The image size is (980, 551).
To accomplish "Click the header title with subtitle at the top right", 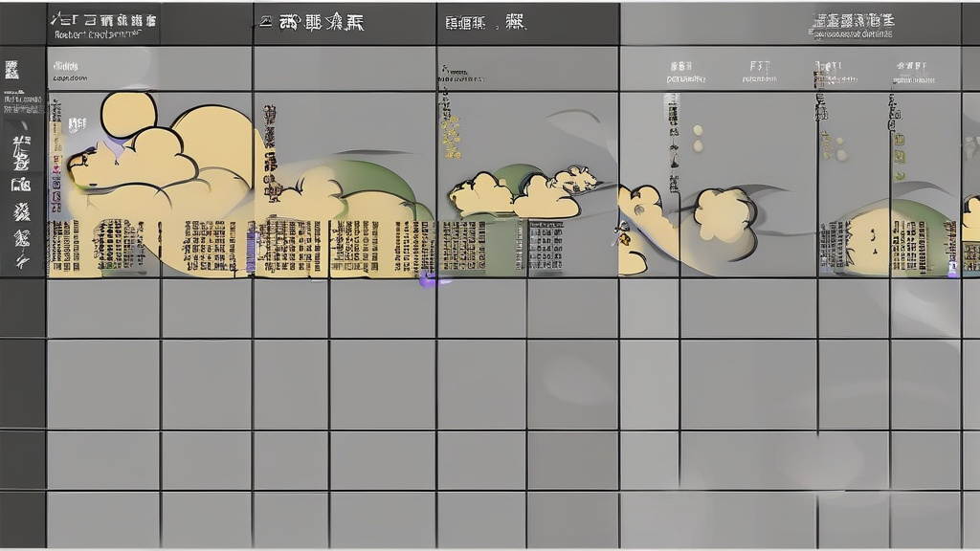I will coord(851,25).
